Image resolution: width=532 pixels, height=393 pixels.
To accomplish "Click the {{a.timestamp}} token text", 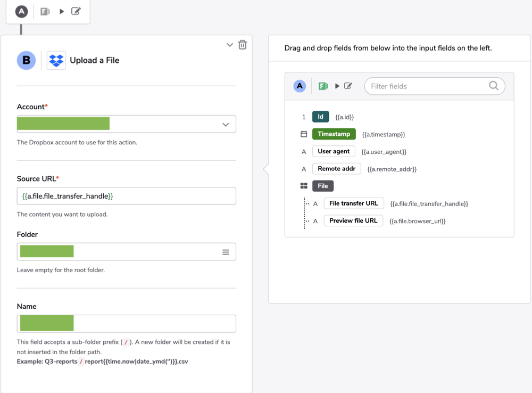I will tap(384, 135).
